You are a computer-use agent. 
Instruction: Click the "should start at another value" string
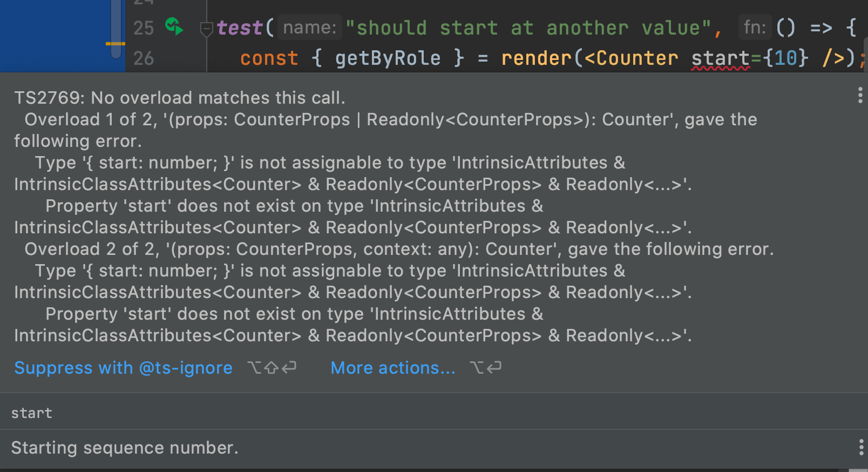pyautogui.click(x=528, y=28)
